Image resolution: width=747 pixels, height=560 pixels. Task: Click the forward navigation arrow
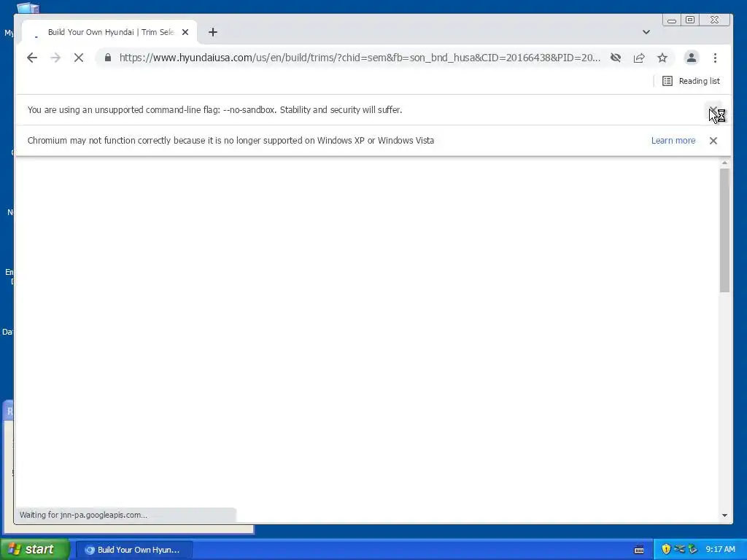tap(55, 58)
